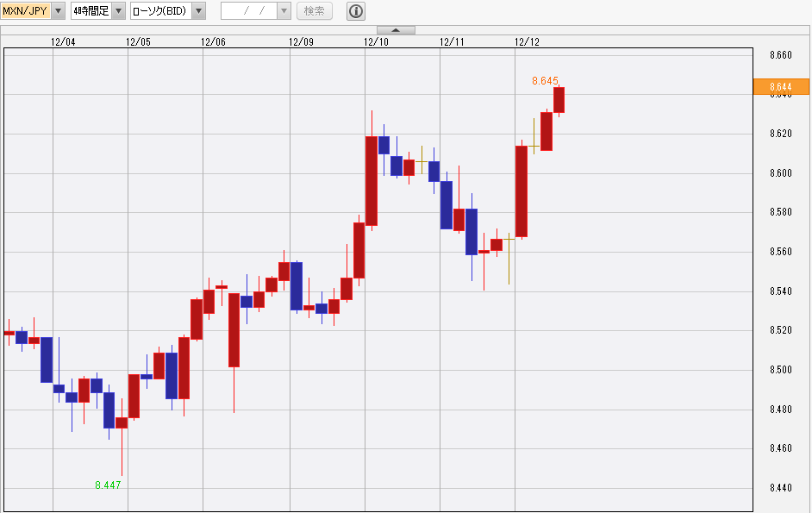This screenshot has height=513, width=812.
Task: Select the orange 8.644 current price tag
Action: pyautogui.click(x=781, y=86)
